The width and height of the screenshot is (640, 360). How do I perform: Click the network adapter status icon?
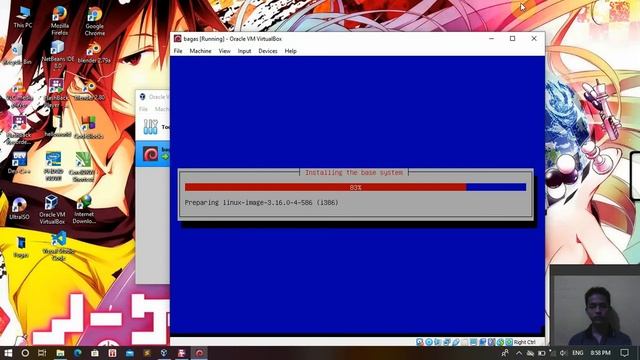[x=447, y=342]
